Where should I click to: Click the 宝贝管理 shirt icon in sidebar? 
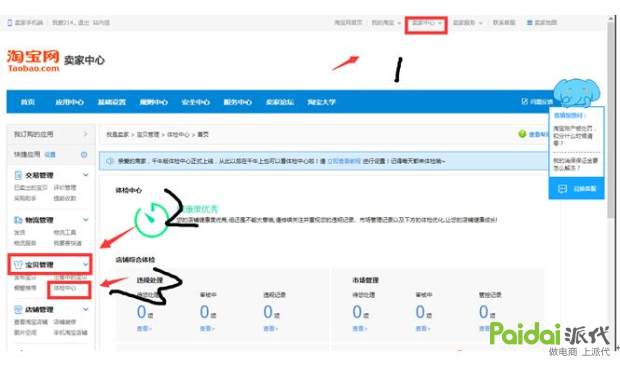pos(18,265)
